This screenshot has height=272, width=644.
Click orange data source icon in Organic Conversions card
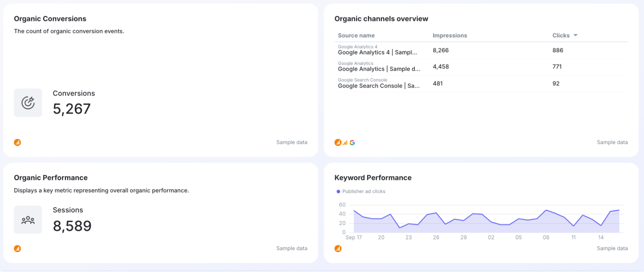[17, 143]
